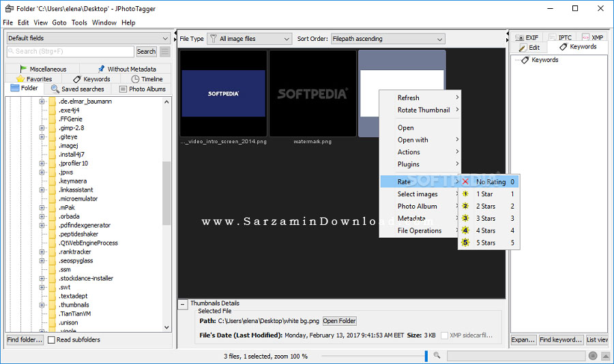614x364 pixels.
Task: Expand the .de.elmar_baumann folder node
Action: pos(42,102)
